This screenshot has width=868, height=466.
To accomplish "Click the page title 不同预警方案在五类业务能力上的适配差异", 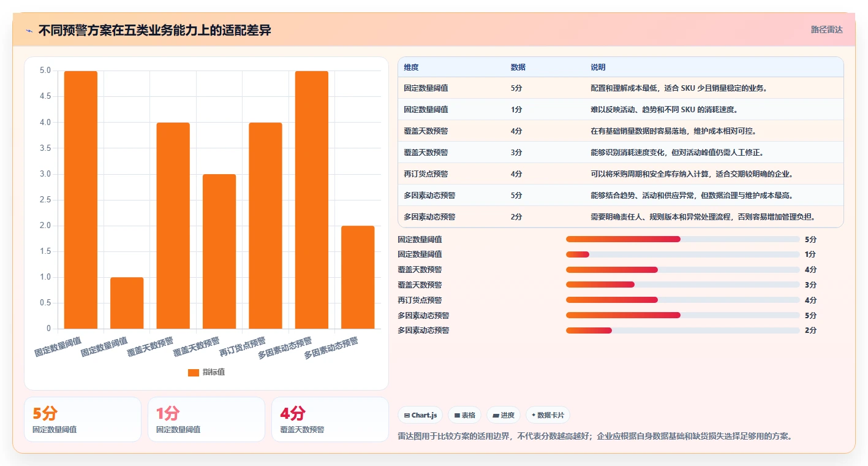I will (x=154, y=31).
